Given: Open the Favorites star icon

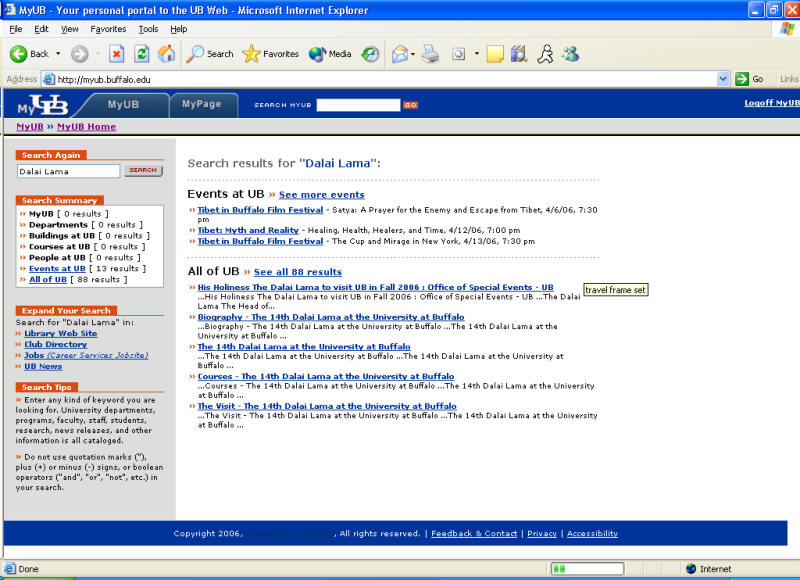Looking at the screenshot, I should pos(251,54).
